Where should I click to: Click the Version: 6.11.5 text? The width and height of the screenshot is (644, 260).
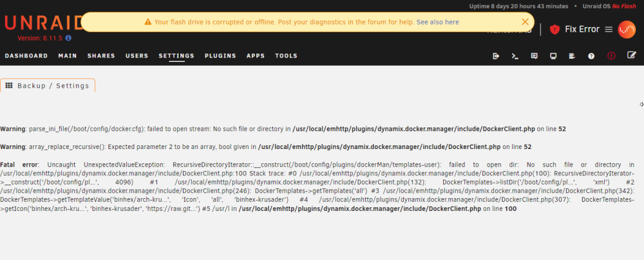click(x=40, y=38)
